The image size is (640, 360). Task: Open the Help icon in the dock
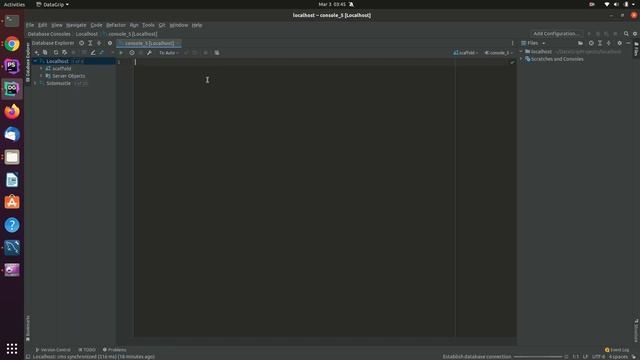point(12,225)
